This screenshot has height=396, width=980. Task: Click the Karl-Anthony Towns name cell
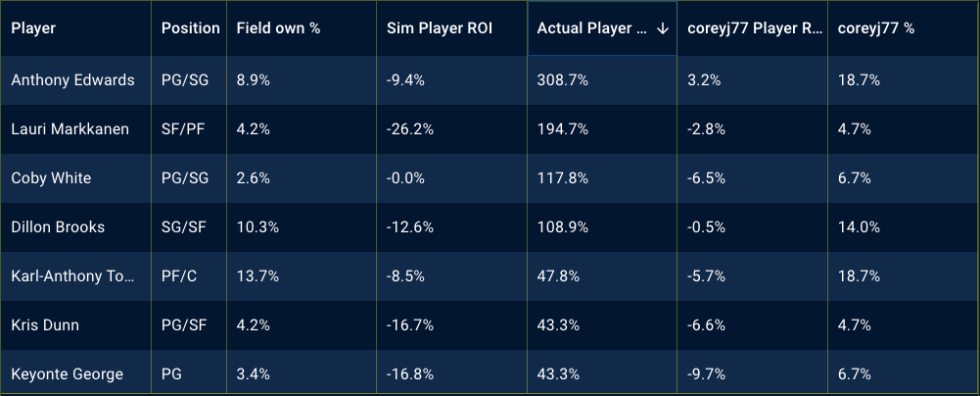(x=70, y=276)
